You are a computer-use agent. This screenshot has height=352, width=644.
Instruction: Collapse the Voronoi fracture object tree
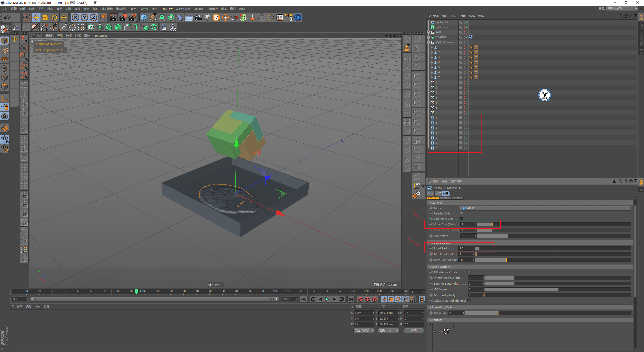tap(429, 42)
